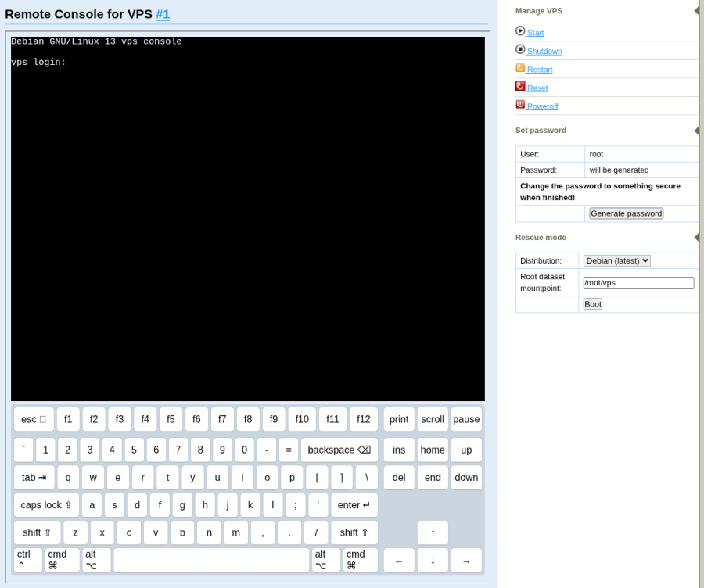Tap the semicolon key
Image resolution: width=704 pixels, height=588 pixels.
coord(296,505)
